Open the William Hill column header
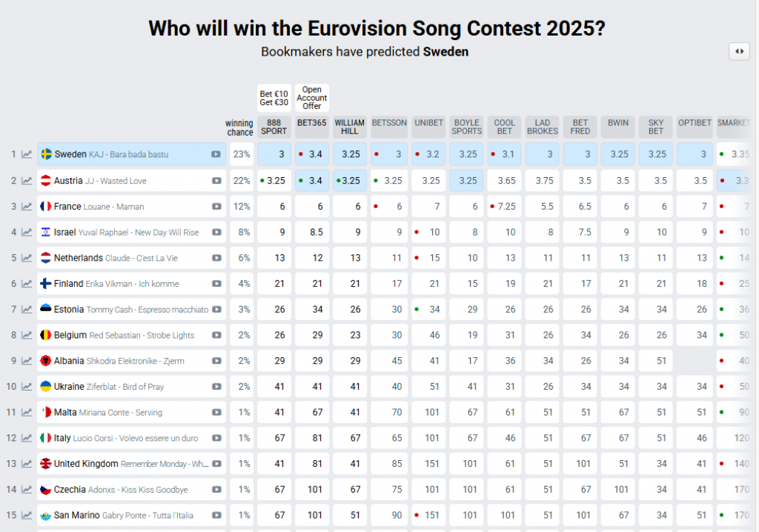The width and height of the screenshot is (759, 532). 350,127
